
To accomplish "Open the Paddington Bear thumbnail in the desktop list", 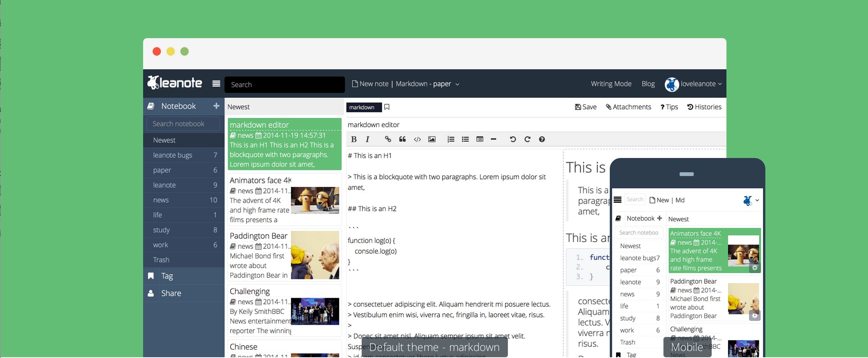I will [x=315, y=255].
